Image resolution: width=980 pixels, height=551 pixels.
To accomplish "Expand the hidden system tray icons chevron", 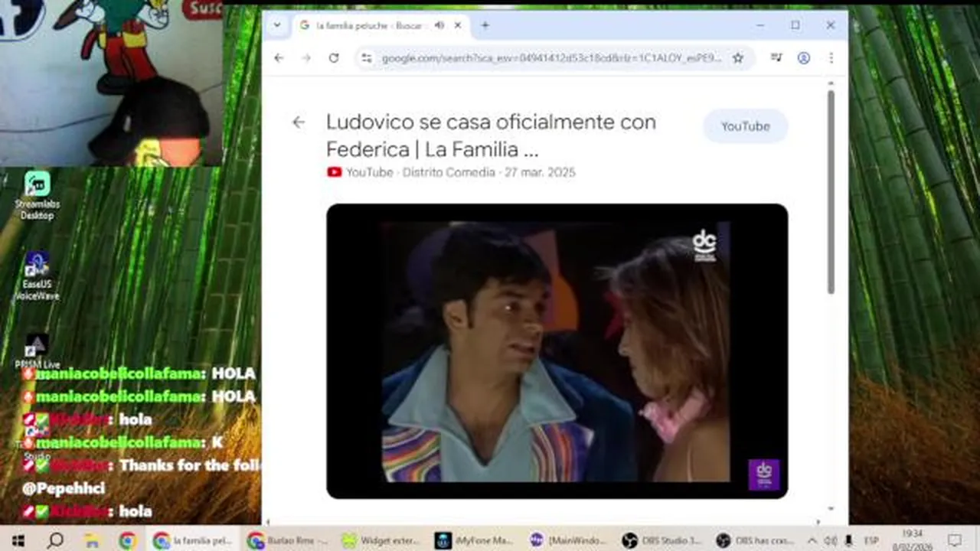I will [812, 540].
